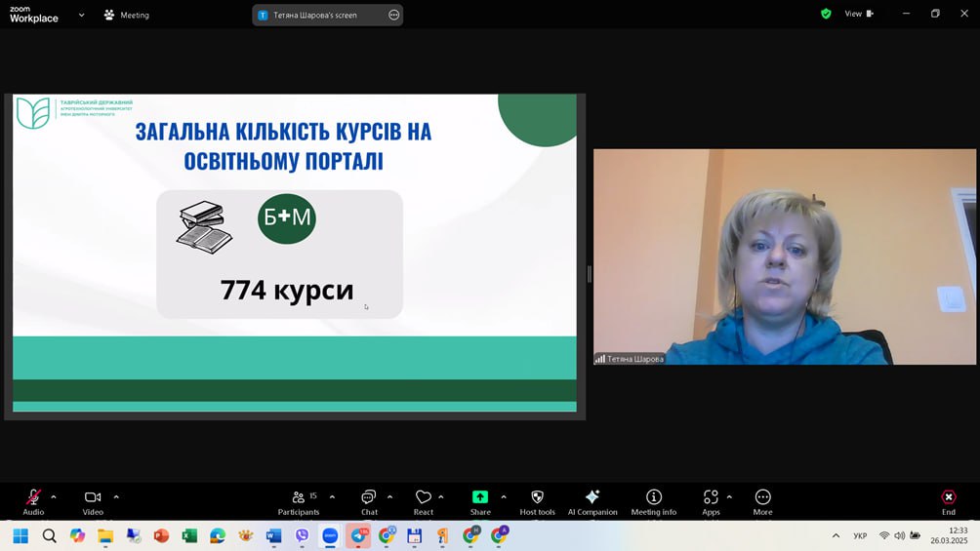Open the Chat panel
The width and height of the screenshot is (980, 551).
pos(369,498)
